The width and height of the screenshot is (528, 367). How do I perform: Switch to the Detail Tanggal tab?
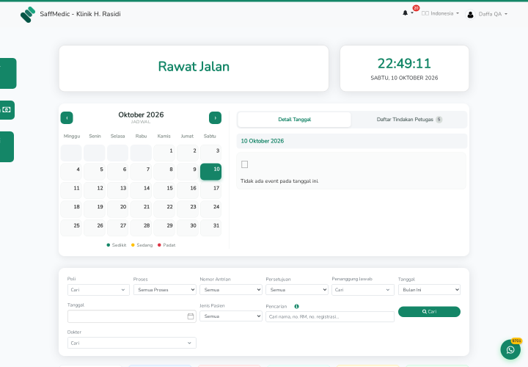coord(294,120)
